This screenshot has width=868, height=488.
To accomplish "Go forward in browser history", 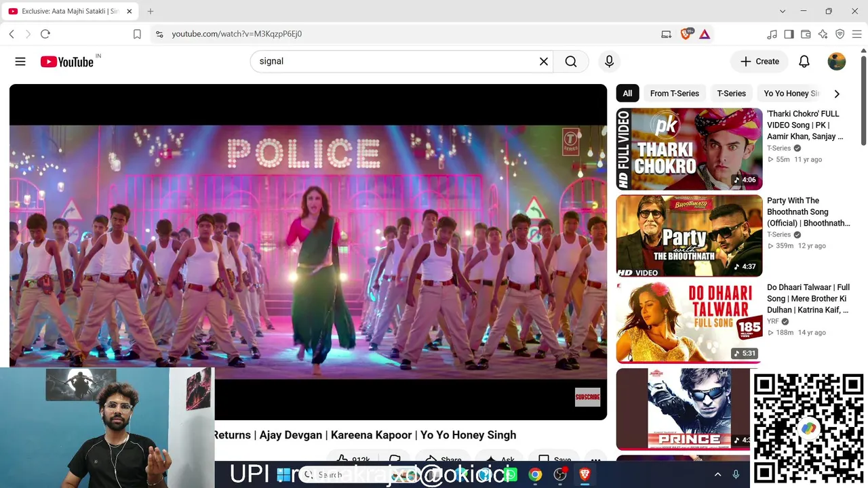I will click(x=28, y=34).
